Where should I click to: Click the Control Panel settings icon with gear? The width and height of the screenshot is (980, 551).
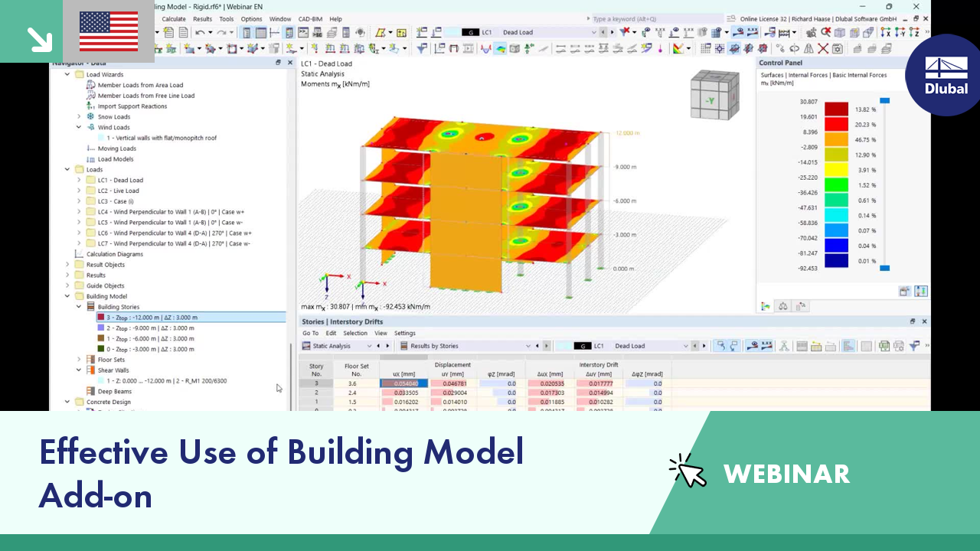(905, 291)
